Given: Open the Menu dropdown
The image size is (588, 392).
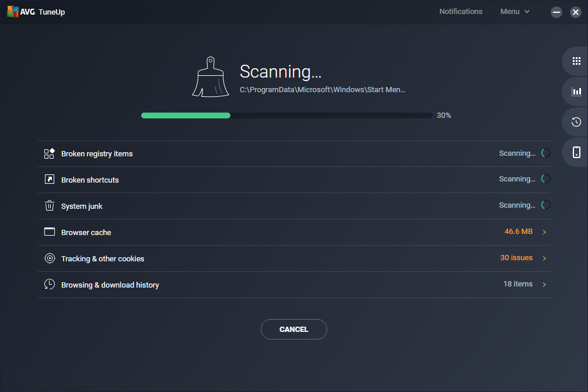Looking at the screenshot, I should pos(514,11).
